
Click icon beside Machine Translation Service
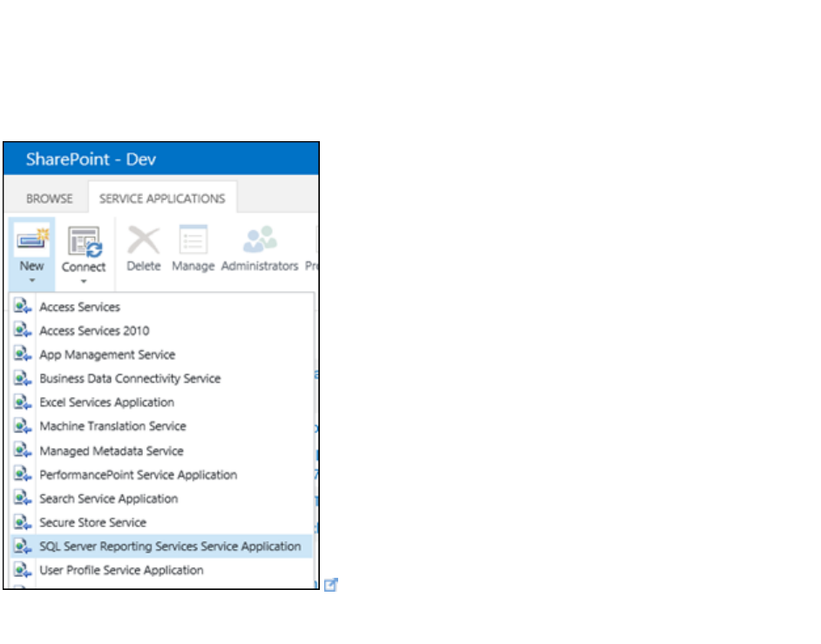point(23,425)
